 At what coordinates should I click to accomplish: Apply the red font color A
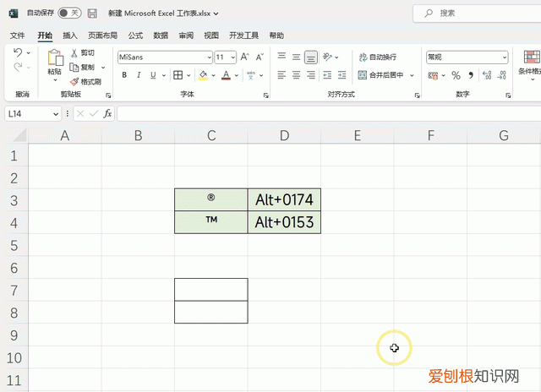[x=226, y=75]
